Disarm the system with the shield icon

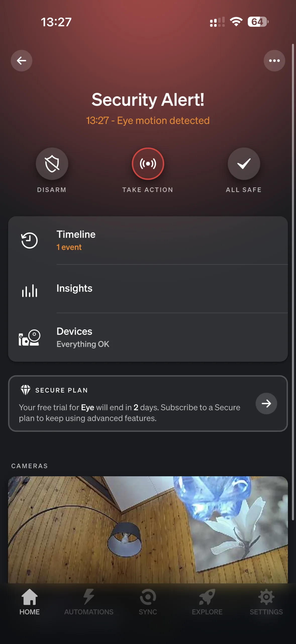52,164
